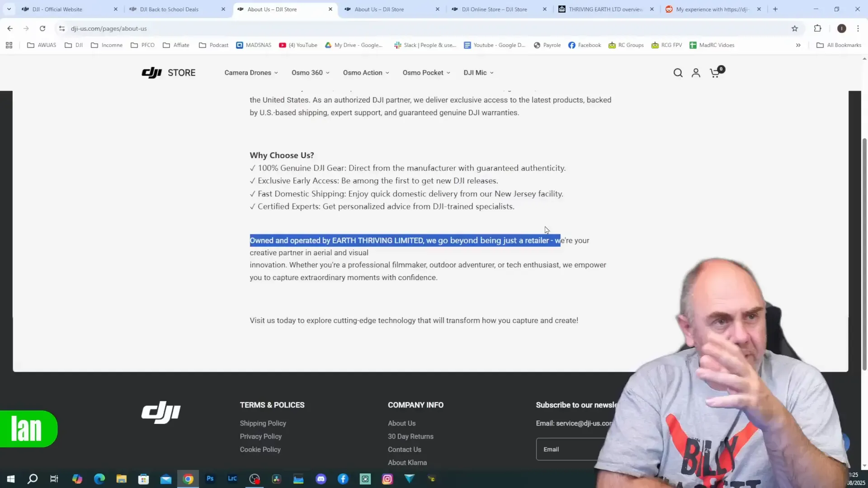Open the MADSNAS bookmark

point(254,45)
